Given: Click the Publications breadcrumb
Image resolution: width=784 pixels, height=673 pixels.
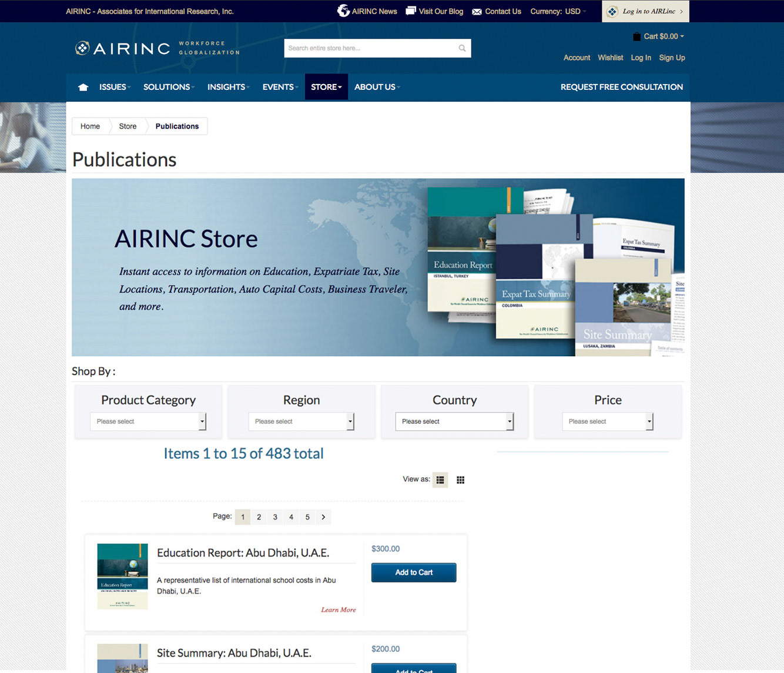Looking at the screenshot, I should point(177,126).
